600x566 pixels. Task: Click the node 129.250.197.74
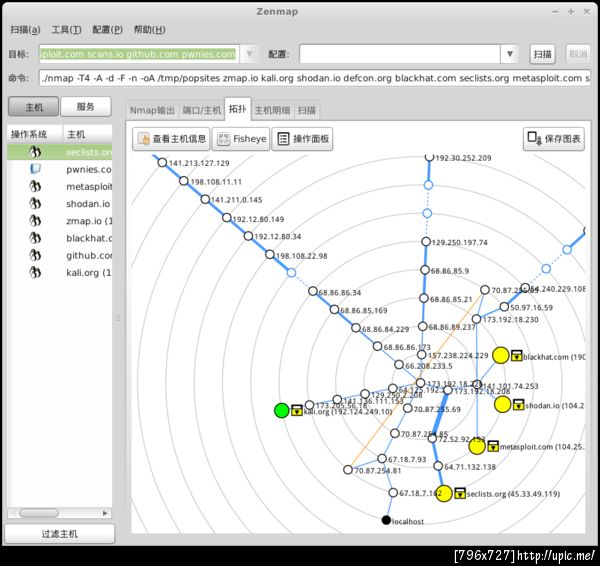point(426,242)
